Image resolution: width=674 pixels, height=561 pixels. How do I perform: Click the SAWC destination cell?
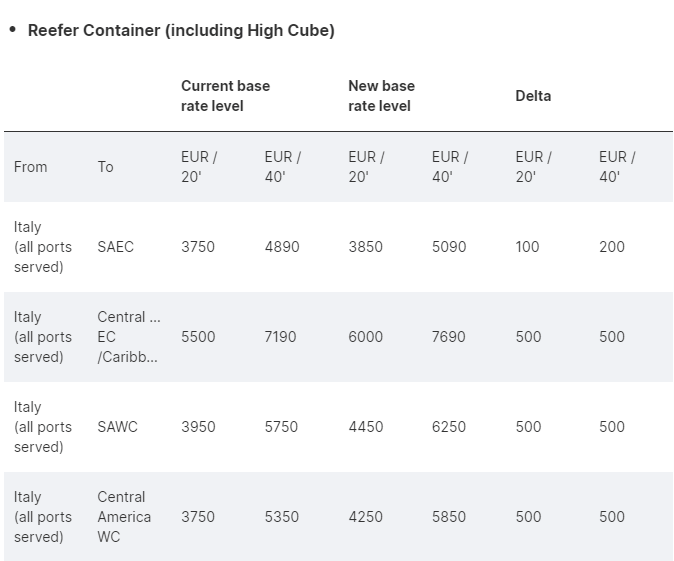click(x=117, y=427)
